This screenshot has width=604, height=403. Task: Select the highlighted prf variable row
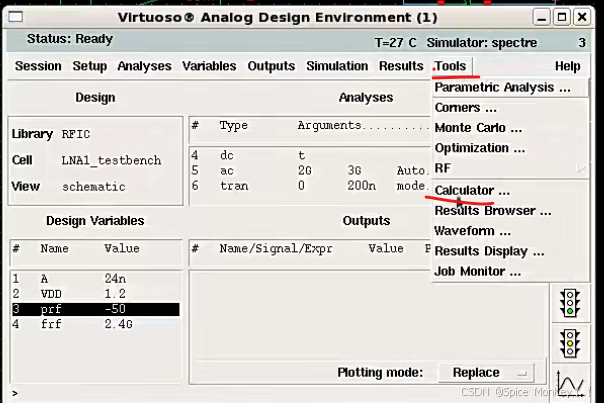coord(96,309)
